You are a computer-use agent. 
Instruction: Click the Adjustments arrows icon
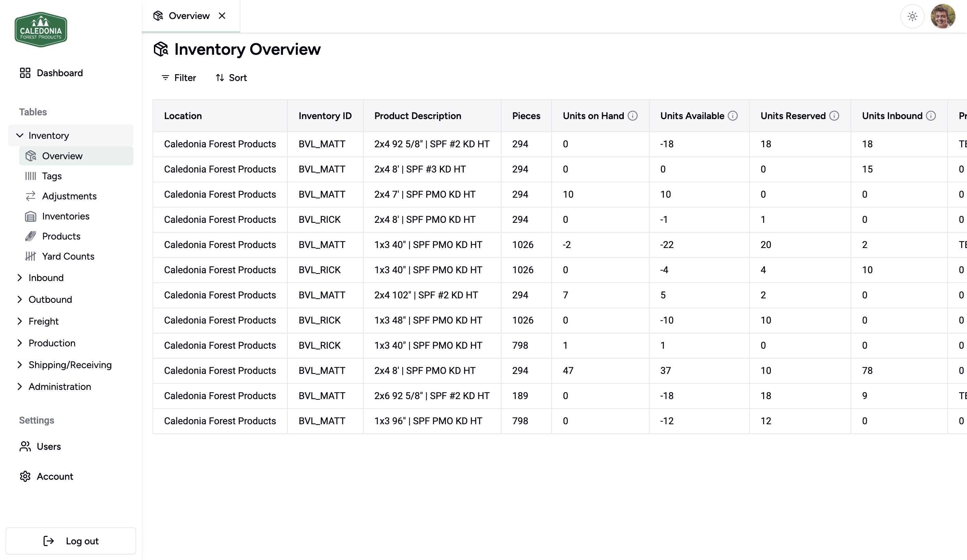31,196
